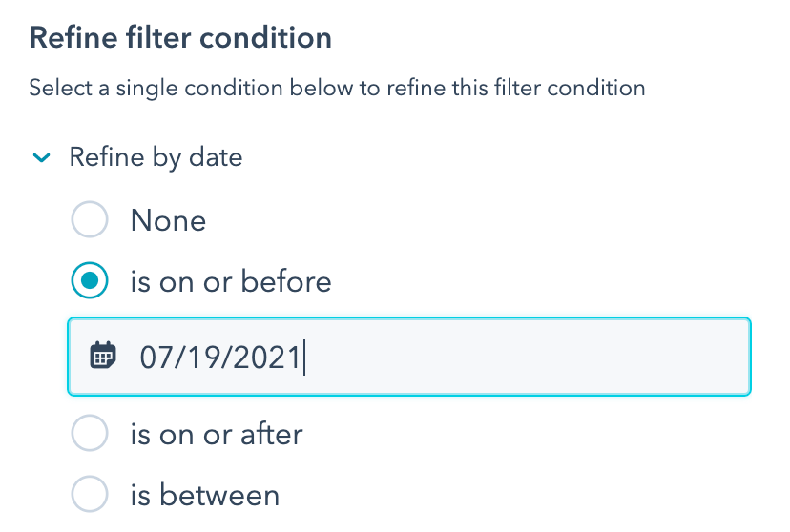Click the empty right side of date field
Screen dimensions: 790x532
click(x=572, y=357)
